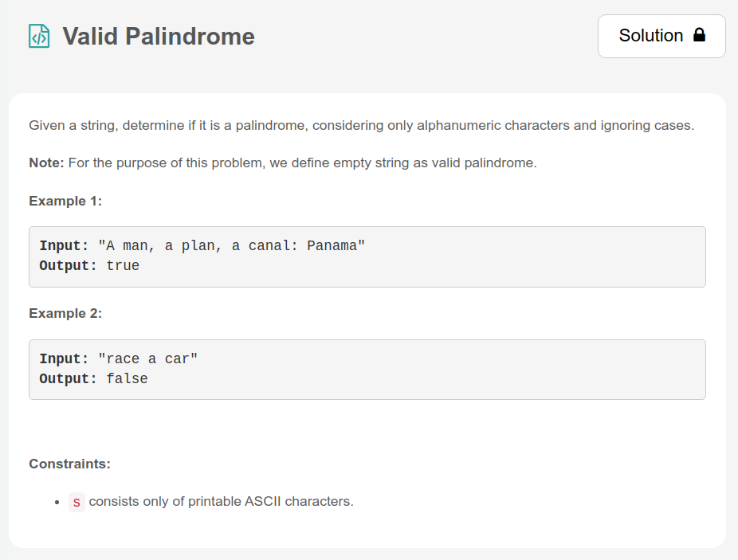738x560 pixels.
Task: Click the Example 1 heading
Action: coord(65,201)
